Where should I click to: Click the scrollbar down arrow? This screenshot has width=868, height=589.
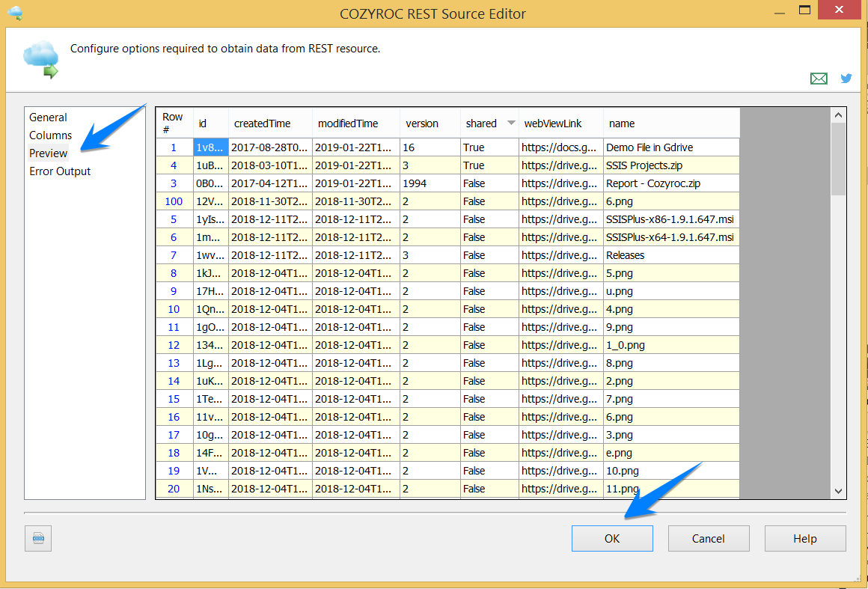pos(838,491)
